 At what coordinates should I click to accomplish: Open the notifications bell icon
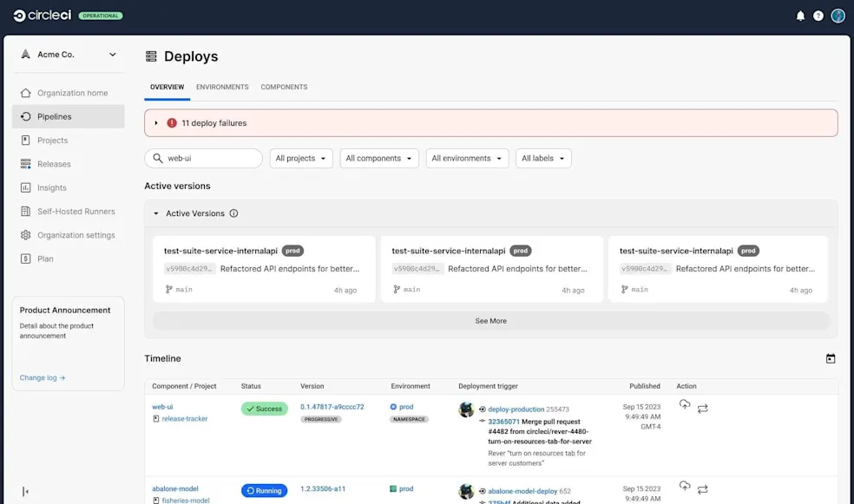coord(800,15)
